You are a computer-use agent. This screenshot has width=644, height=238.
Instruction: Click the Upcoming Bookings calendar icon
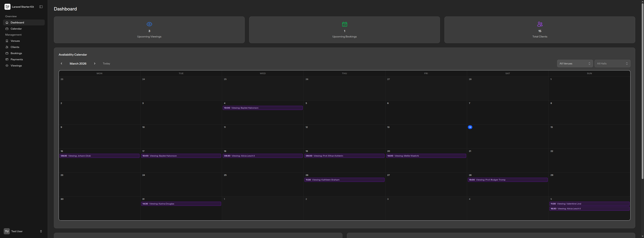344,24
